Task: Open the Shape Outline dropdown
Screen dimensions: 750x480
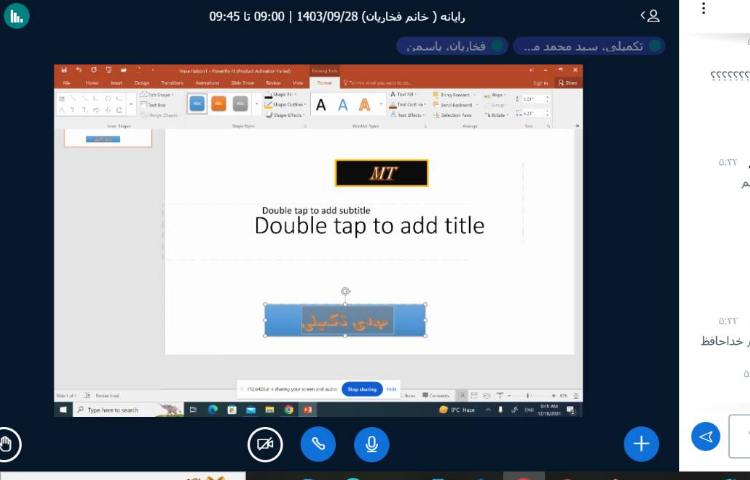Action: pyautogui.click(x=285, y=104)
